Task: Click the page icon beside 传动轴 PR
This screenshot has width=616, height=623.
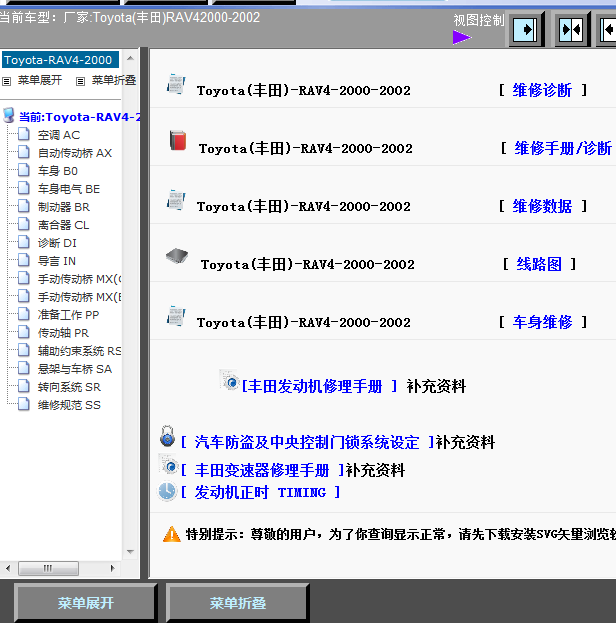Action: (x=24, y=332)
